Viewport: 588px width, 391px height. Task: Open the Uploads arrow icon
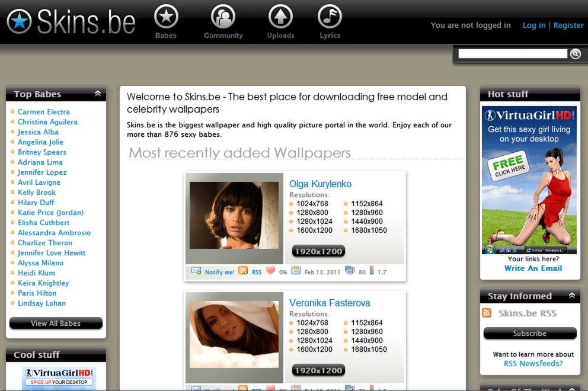click(280, 17)
